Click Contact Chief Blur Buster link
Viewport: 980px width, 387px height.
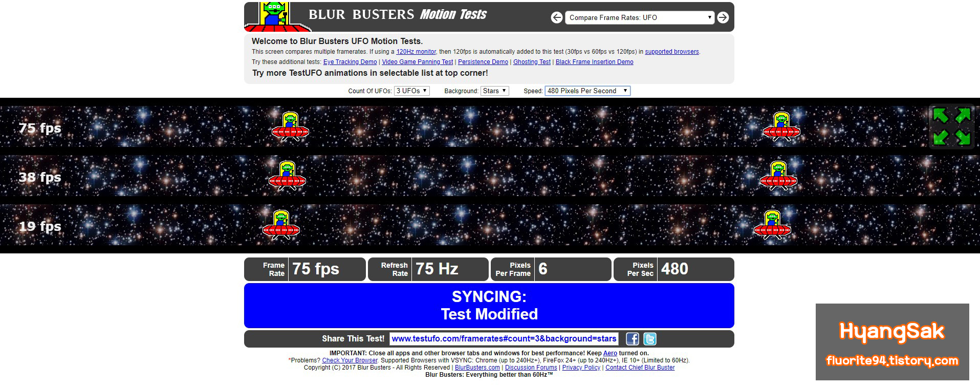[640, 368]
